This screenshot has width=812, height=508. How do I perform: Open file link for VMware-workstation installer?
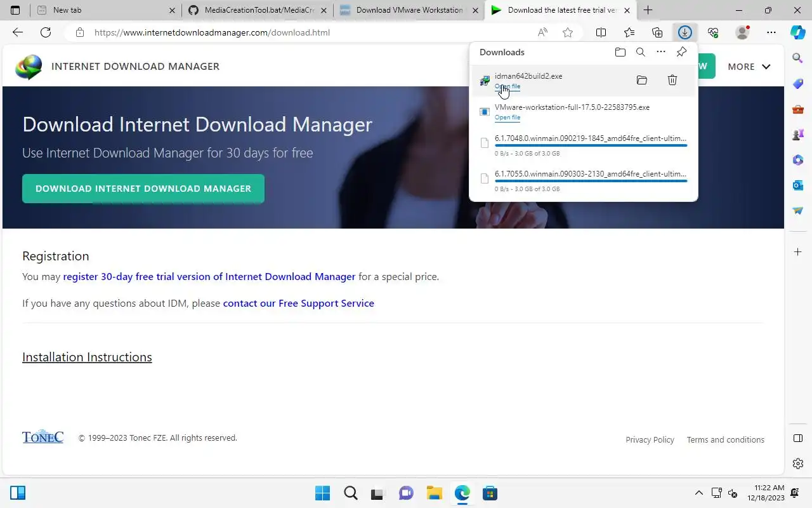[507, 117]
